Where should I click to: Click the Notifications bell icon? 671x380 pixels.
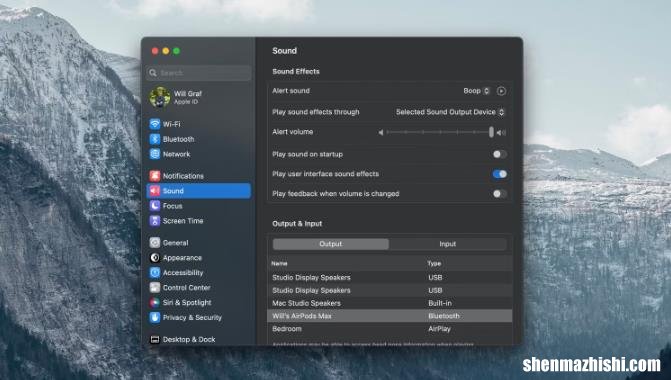coord(155,176)
